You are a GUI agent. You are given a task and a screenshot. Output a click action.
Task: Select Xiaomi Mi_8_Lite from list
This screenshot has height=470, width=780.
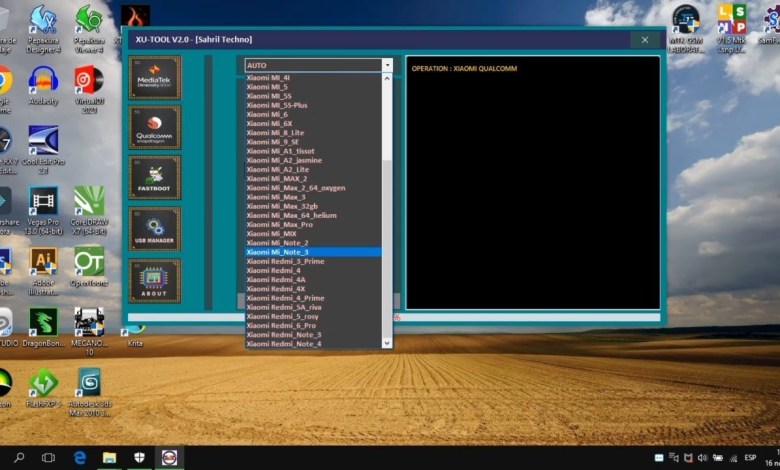tap(313, 133)
